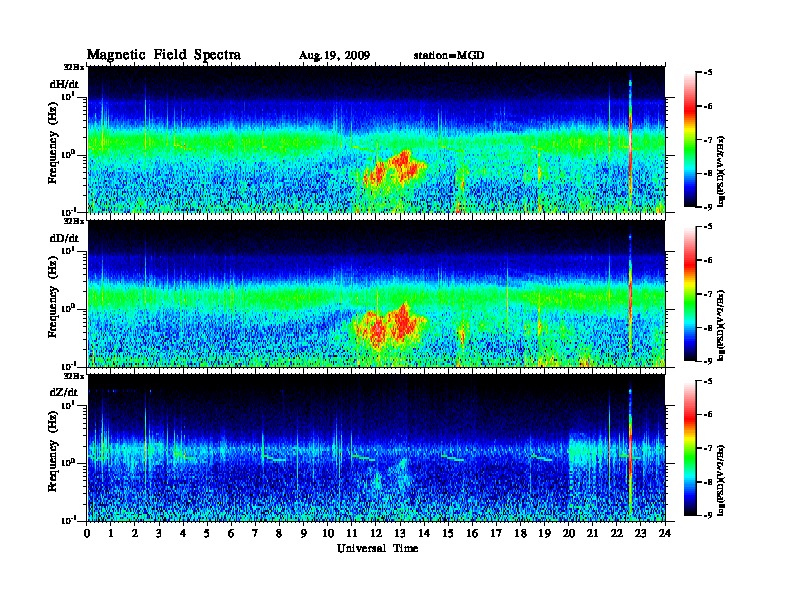Click hour "3" on the Universal Time axis
Screen dimensions: 792x612
(x=159, y=533)
